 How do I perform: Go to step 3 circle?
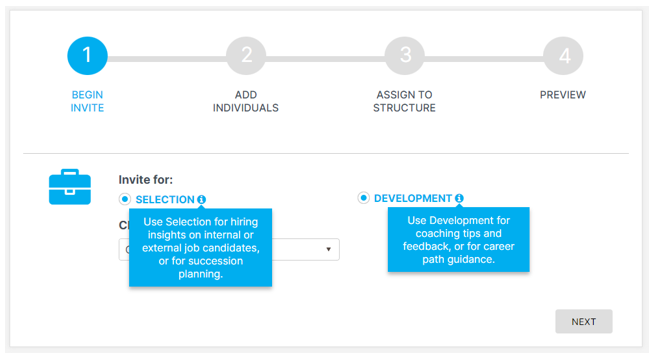[405, 56]
